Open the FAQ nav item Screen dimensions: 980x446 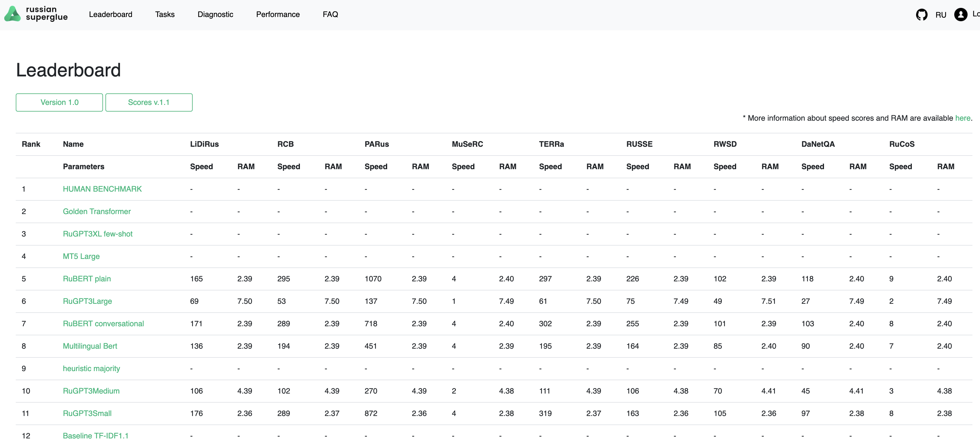pos(330,15)
